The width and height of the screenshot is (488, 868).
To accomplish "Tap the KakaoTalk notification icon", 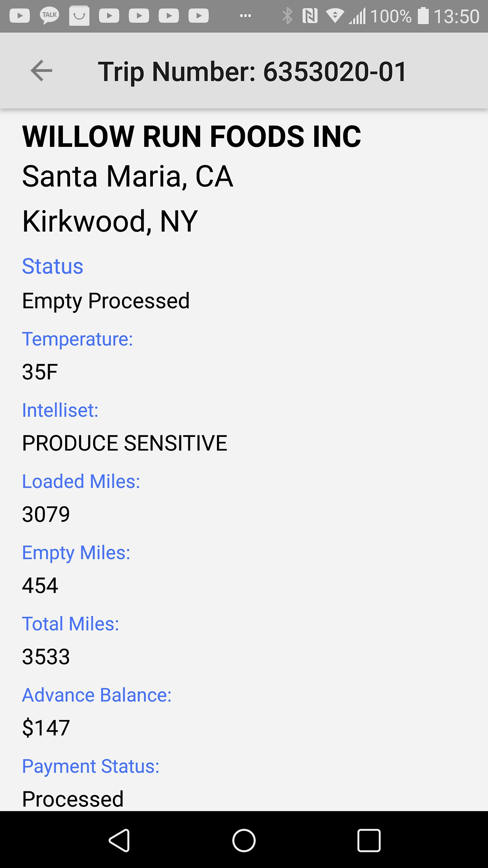I will click(50, 16).
